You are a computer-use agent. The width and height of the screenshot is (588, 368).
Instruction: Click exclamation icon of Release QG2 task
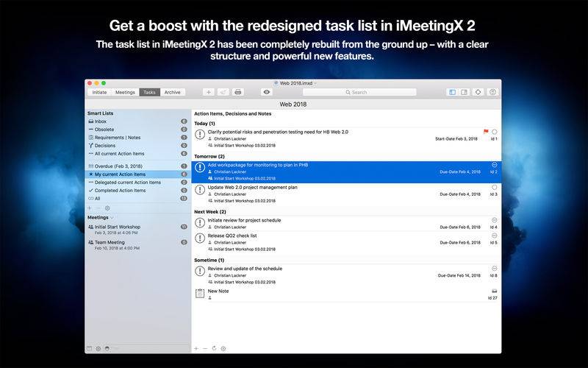(x=200, y=238)
